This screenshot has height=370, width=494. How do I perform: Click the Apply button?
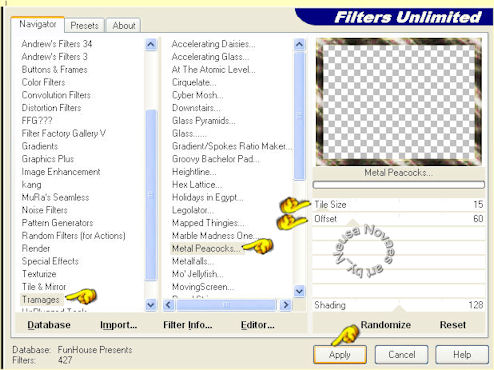pos(340,354)
